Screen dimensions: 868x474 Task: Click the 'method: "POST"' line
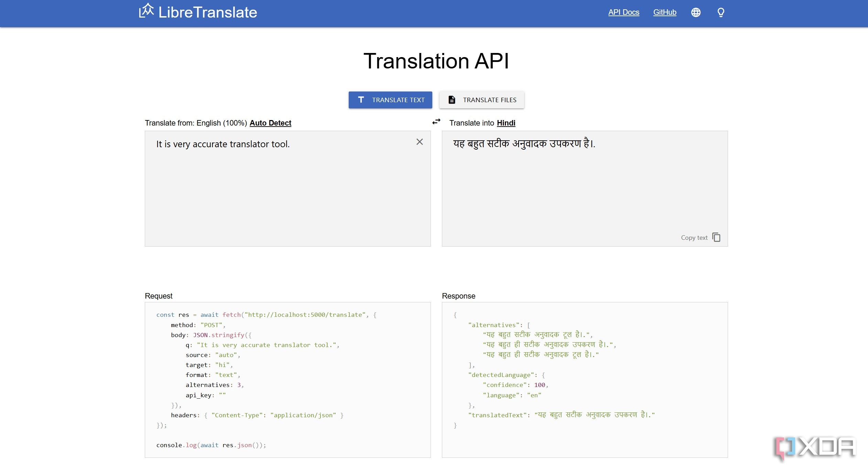(198, 325)
